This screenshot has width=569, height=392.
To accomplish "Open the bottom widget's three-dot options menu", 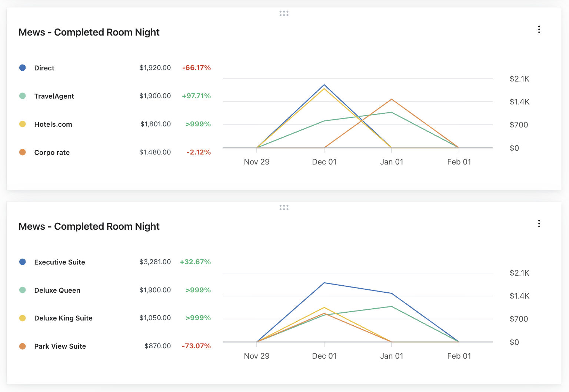I will coord(539,224).
